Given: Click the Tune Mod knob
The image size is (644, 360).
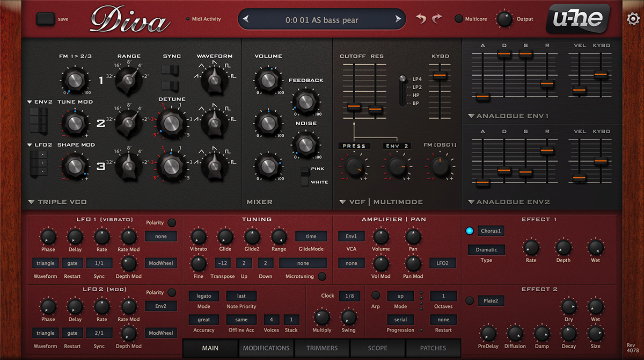Looking at the screenshot, I should (x=75, y=123).
